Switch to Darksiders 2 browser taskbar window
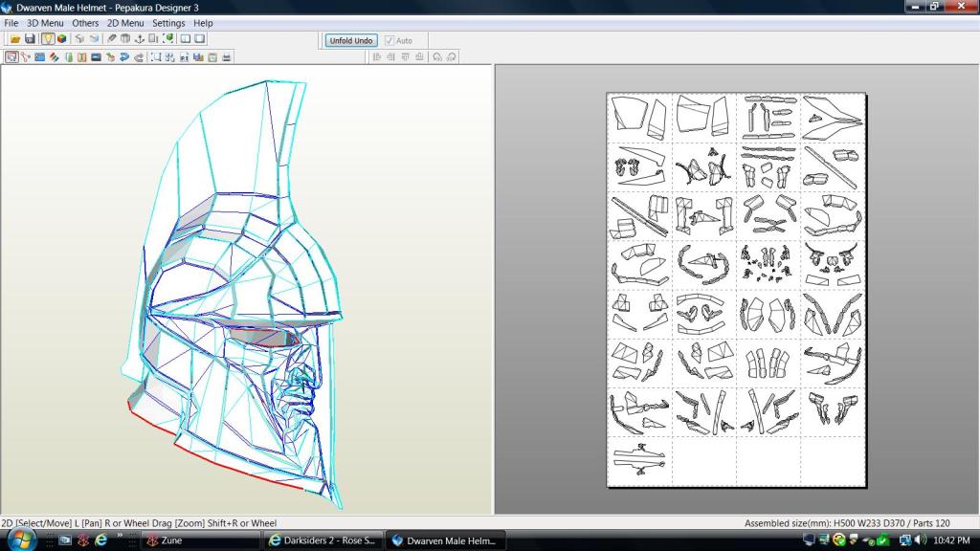 [323, 540]
